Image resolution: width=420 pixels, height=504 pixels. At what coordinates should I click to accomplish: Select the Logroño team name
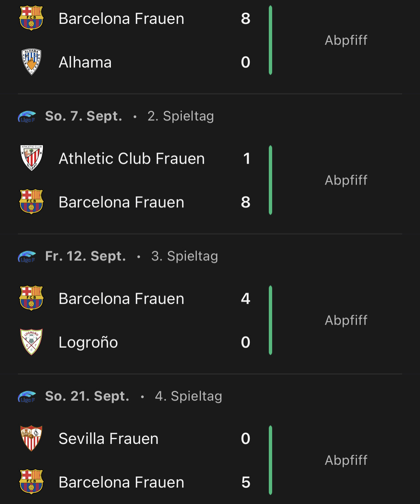(x=88, y=342)
